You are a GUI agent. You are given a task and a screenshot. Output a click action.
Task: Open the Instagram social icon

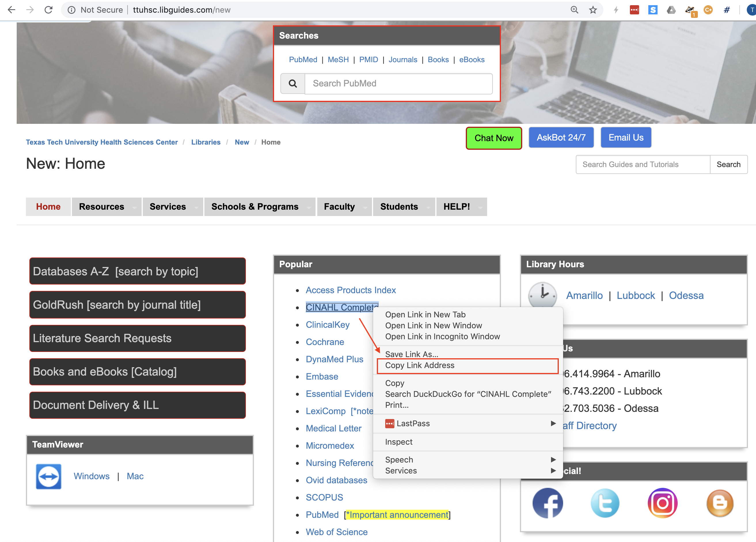click(663, 503)
